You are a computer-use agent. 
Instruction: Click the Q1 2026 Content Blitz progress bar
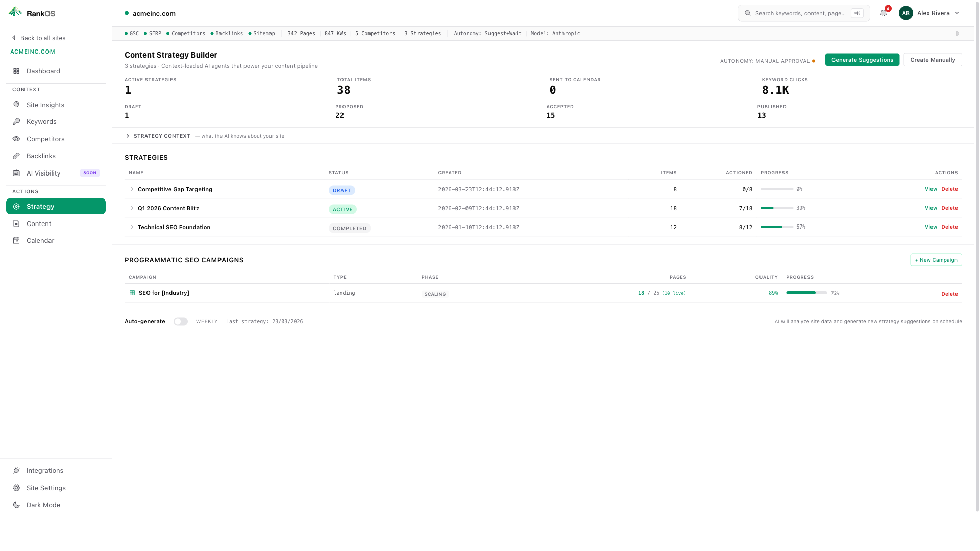[x=776, y=208]
